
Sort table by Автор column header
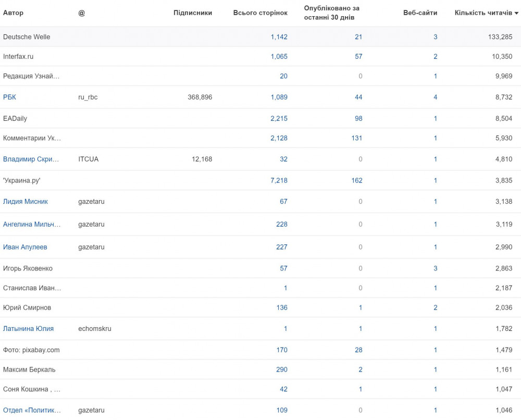14,13
